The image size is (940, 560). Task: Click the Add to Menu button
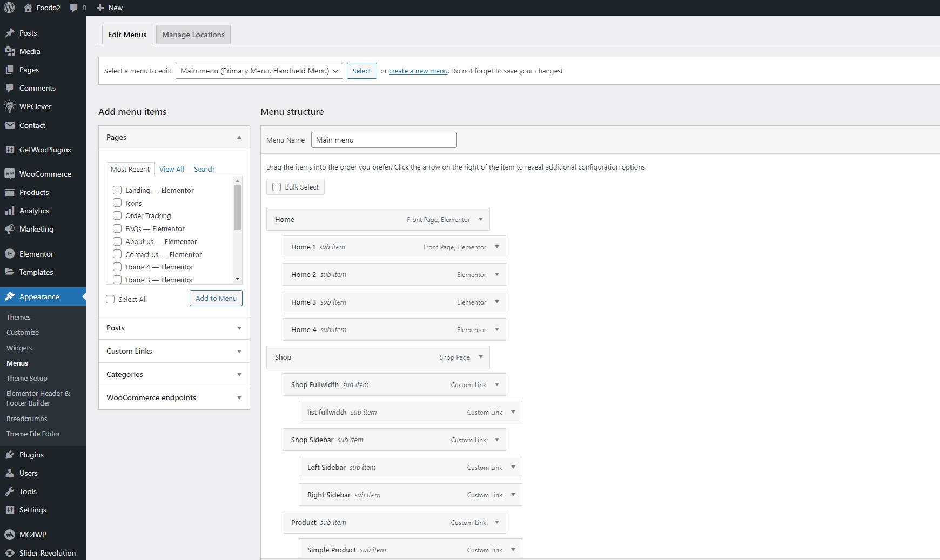216,298
